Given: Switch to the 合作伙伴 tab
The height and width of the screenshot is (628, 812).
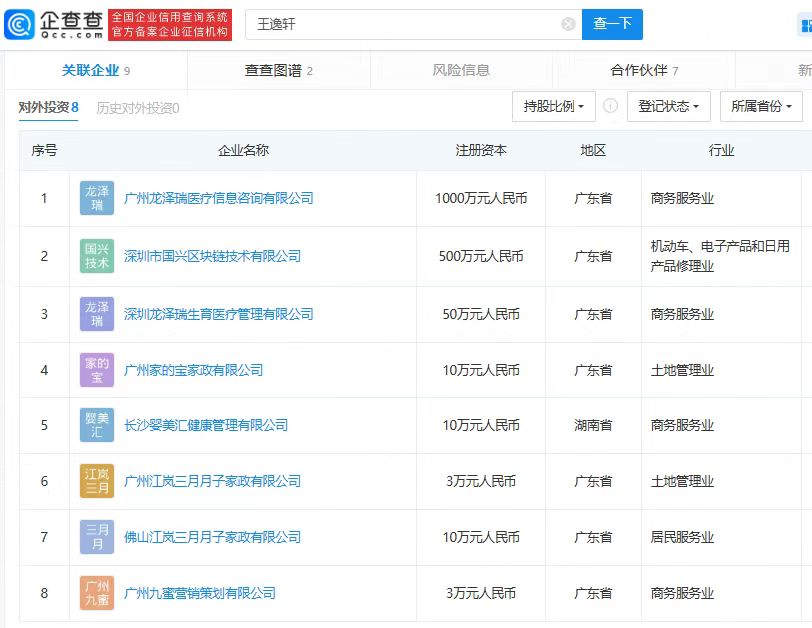Looking at the screenshot, I should click(644, 70).
